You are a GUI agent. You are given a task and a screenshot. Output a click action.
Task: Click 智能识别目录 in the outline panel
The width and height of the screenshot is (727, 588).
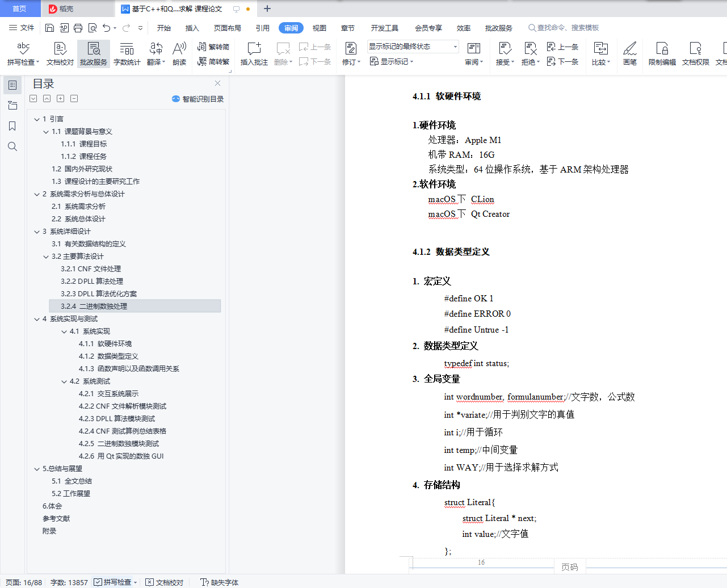click(198, 99)
